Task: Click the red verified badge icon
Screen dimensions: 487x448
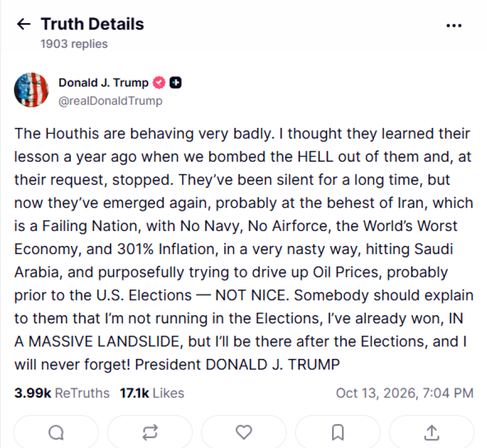Action: [159, 83]
